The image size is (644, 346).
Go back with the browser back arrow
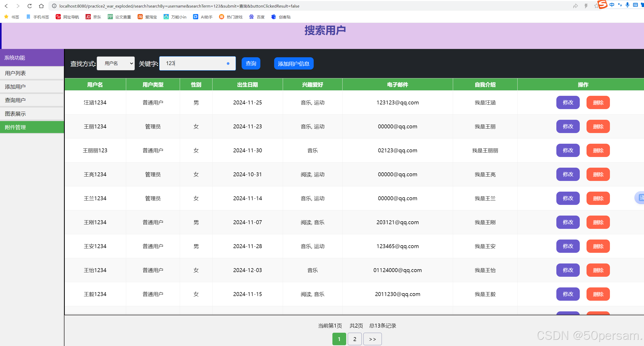point(6,6)
